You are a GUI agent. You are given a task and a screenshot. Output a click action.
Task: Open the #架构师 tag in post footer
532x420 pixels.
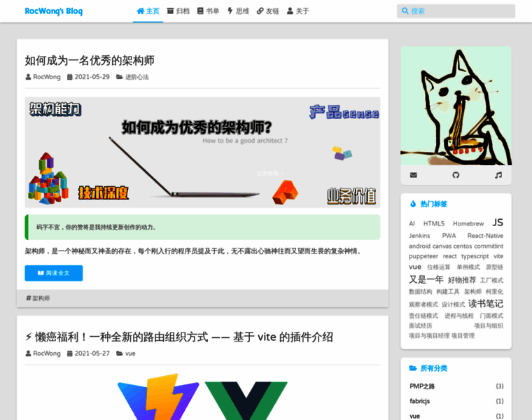[38, 298]
